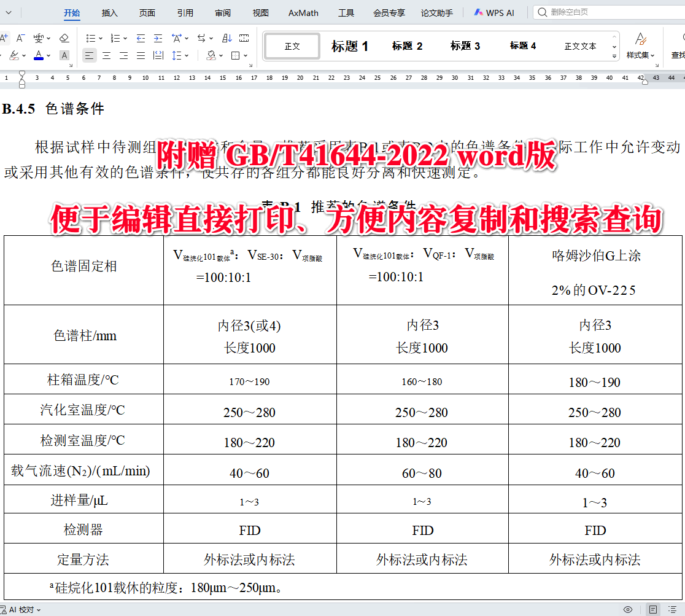
Task: Switch to the 视图 tab
Action: pyautogui.click(x=260, y=13)
